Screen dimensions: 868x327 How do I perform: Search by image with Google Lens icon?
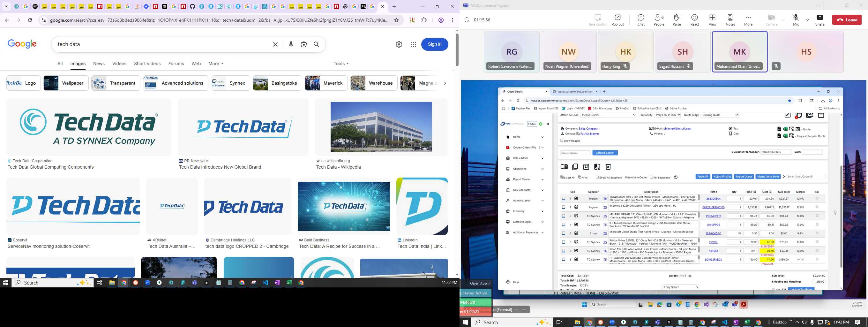[x=303, y=44]
